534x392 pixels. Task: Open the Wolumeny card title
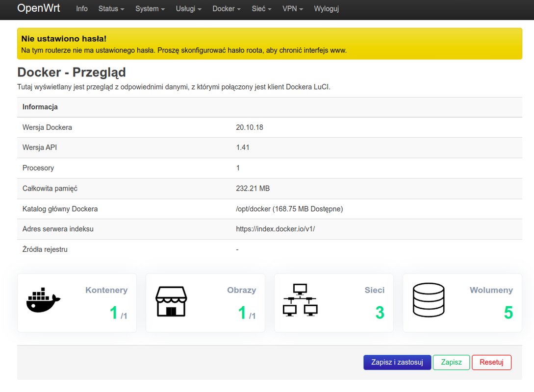[491, 290]
